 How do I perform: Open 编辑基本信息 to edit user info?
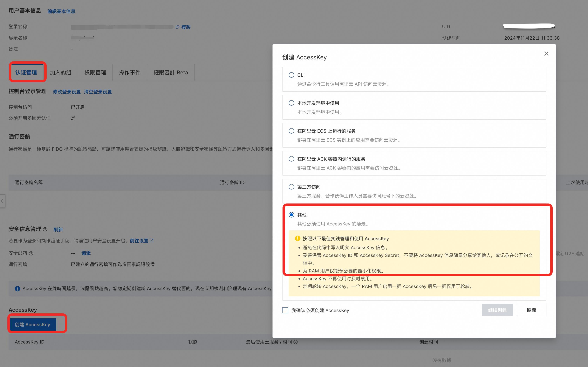click(x=61, y=11)
